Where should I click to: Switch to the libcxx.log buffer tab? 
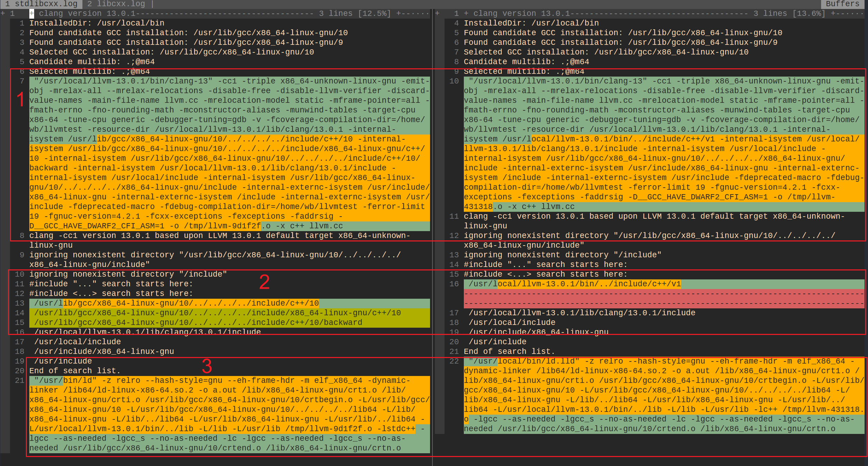[116, 4]
